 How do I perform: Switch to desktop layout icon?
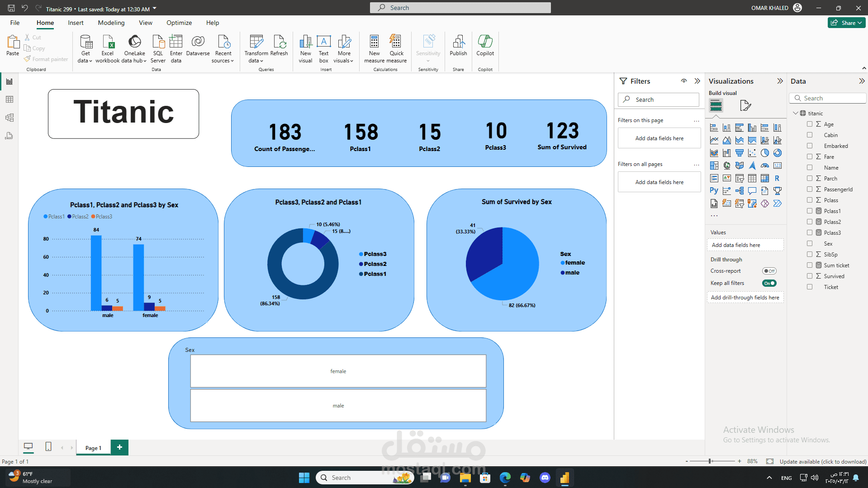pos(28,447)
